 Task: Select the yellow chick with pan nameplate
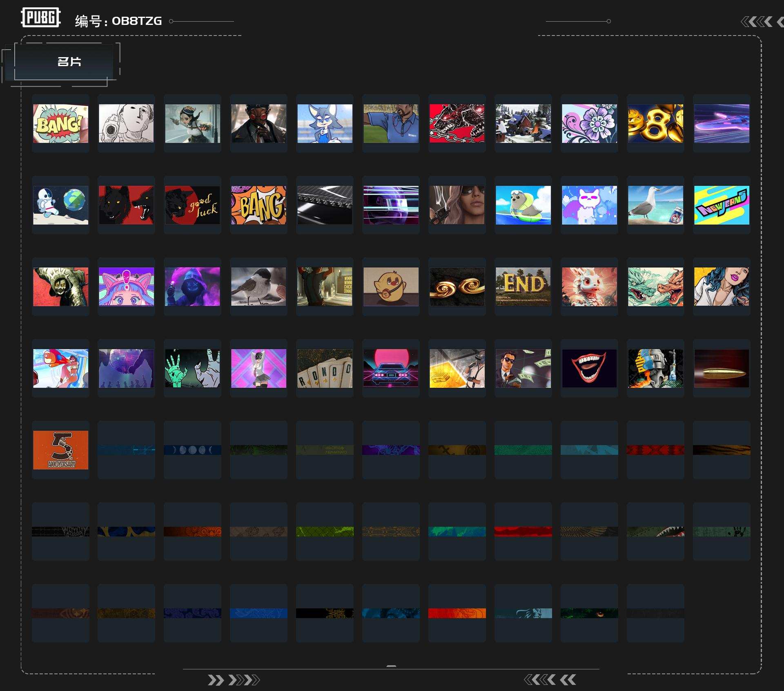coord(391,287)
